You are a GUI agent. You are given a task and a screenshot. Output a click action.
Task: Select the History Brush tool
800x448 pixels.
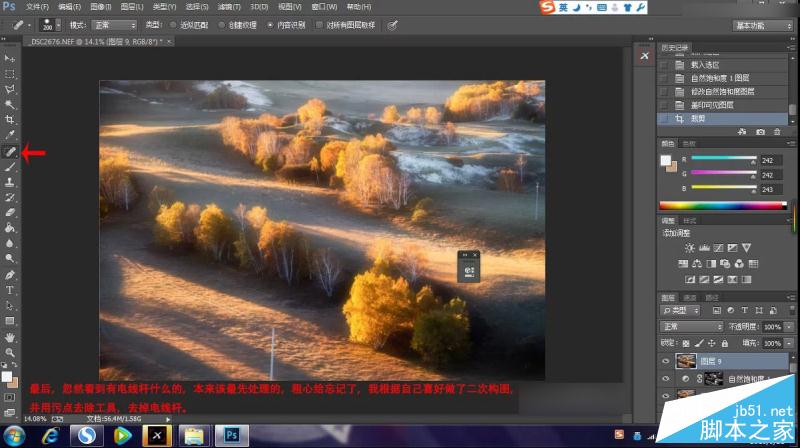point(10,197)
